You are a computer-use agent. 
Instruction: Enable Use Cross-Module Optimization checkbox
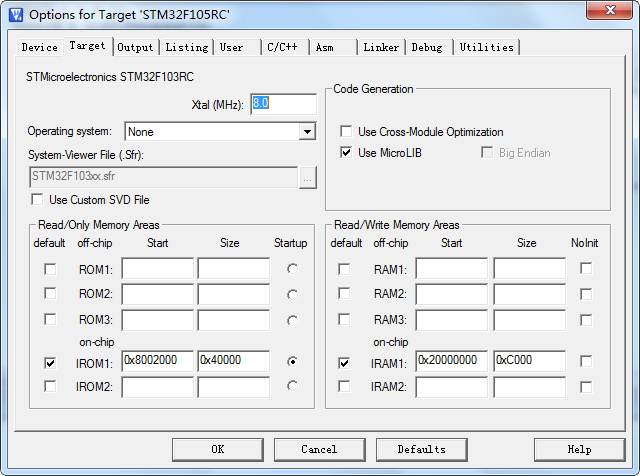click(346, 131)
